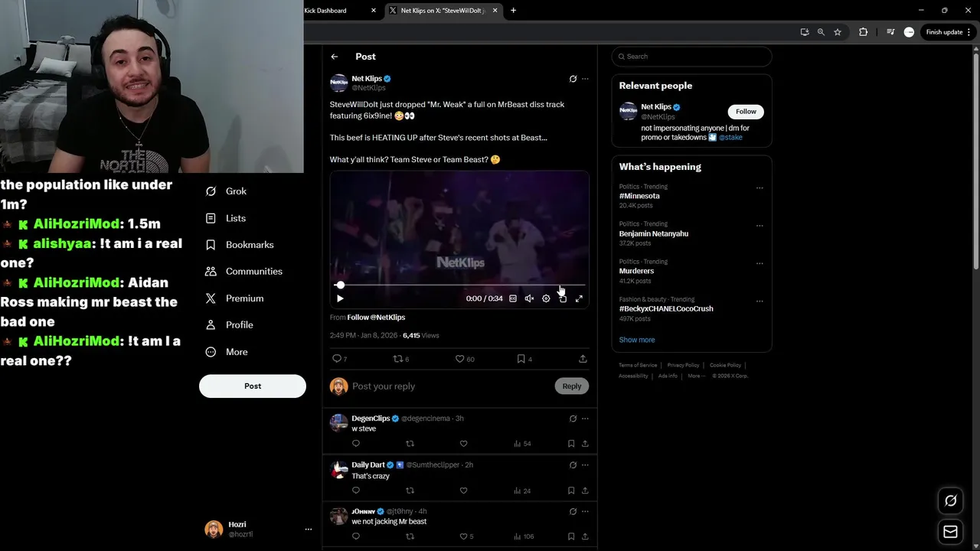Share Daily Dart comment
The image size is (980, 551).
point(585,491)
